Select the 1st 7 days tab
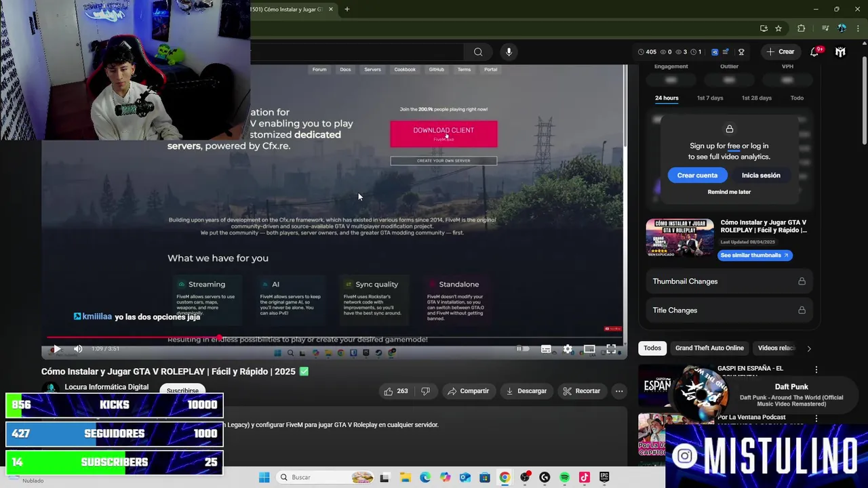This screenshot has width=868, height=488. [x=710, y=98]
